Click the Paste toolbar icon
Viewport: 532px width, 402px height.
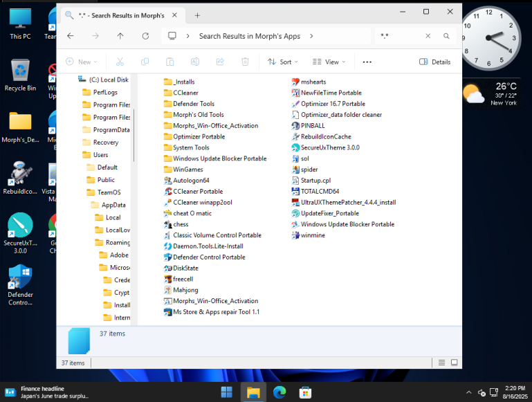click(169, 62)
